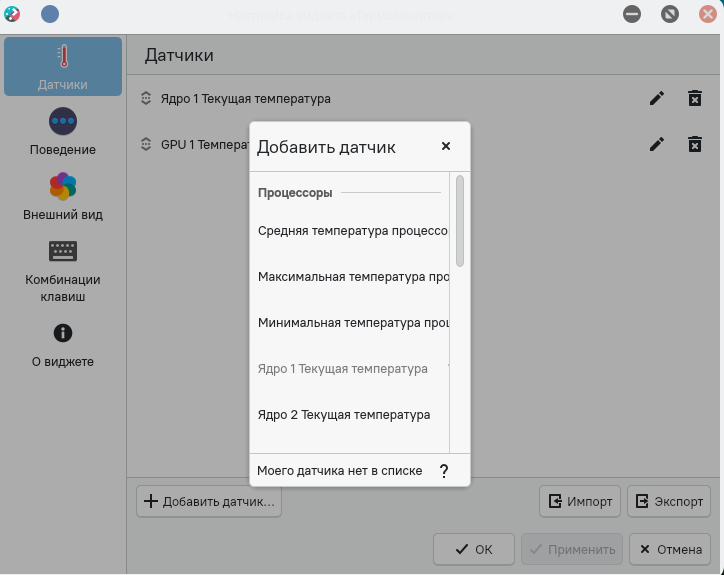Select Ядро 2 Текущая температура in list

point(350,415)
